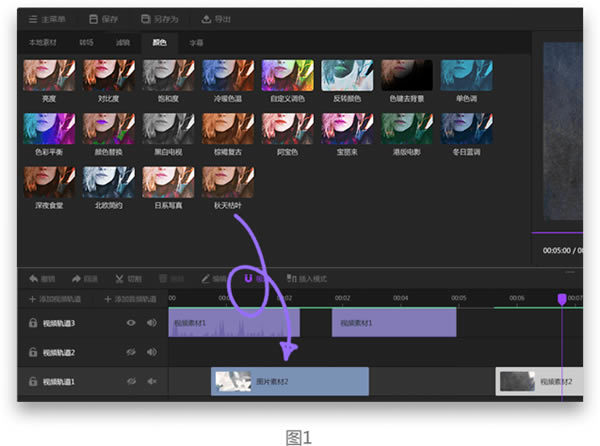The image size is (600, 446).
Task: Switch to the 字幕 tab
Action: [x=196, y=43]
